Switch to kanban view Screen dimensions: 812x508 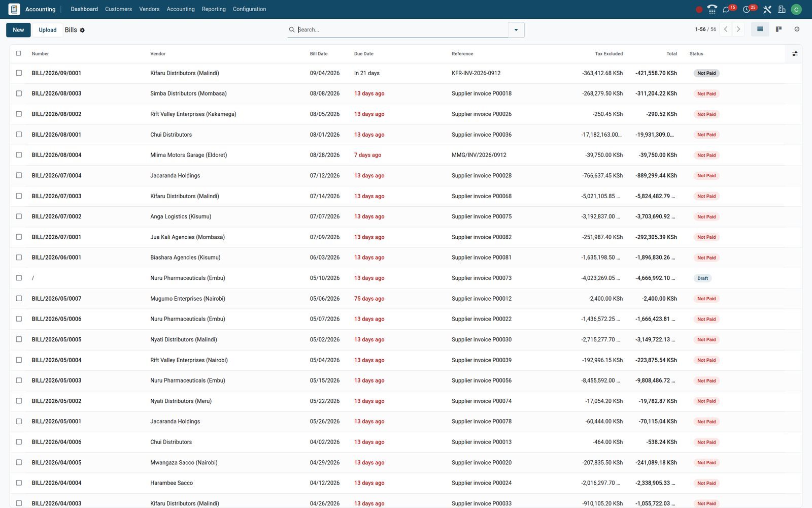click(779, 29)
